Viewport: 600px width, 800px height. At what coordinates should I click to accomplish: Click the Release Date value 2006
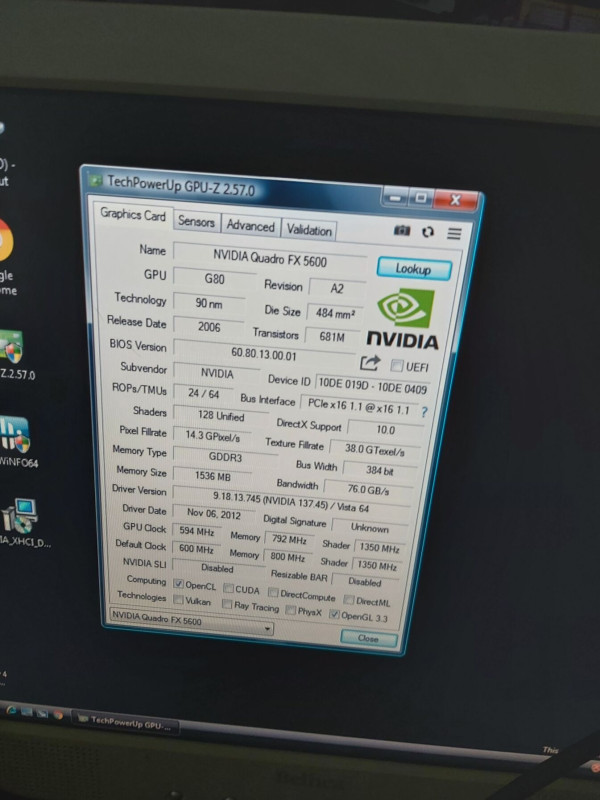click(209, 327)
